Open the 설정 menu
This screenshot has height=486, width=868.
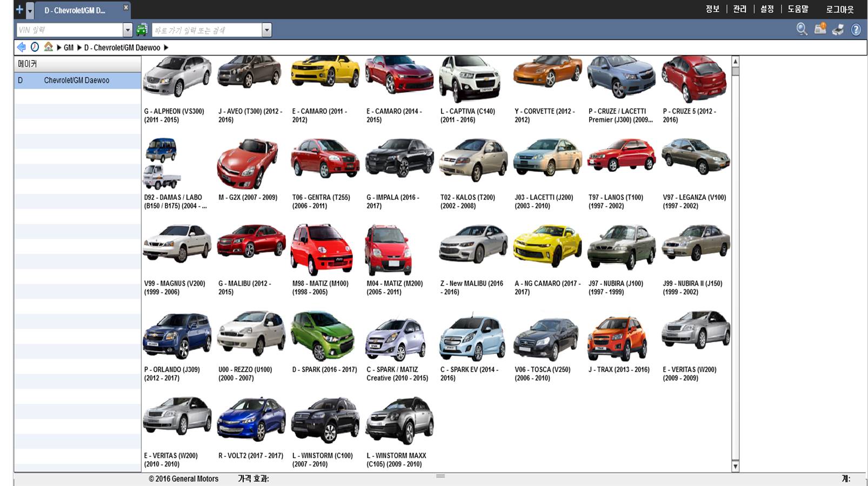(x=767, y=9)
